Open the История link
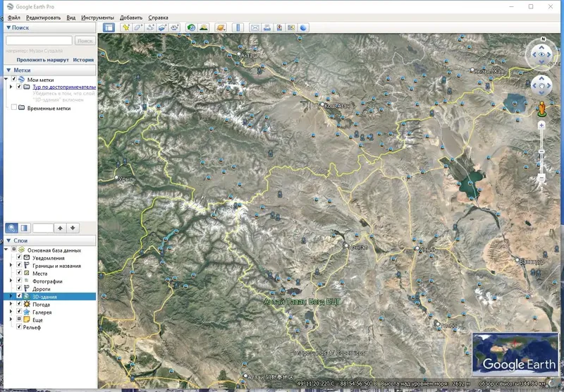This screenshot has height=392, width=564. tap(83, 60)
